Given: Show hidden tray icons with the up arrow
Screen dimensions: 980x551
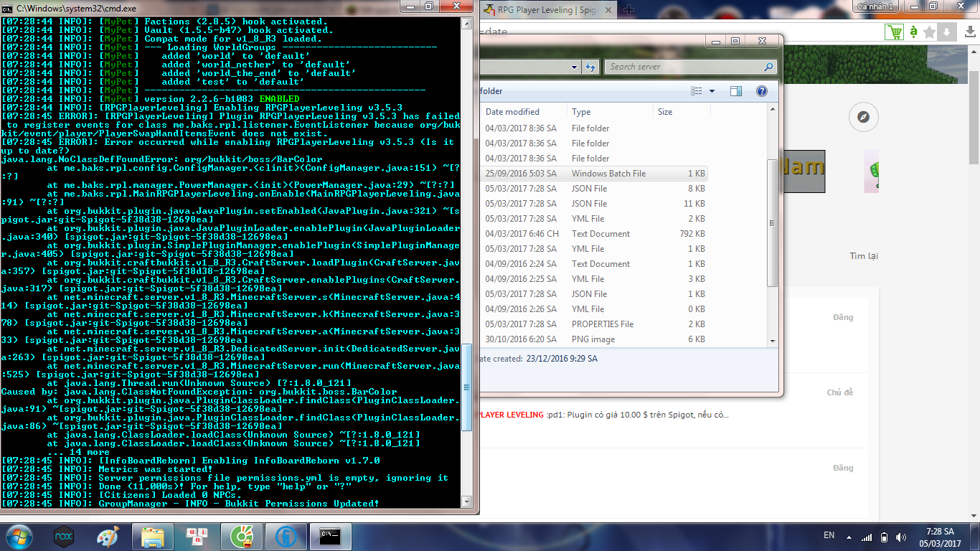Looking at the screenshot, I should tap(849, 537).
